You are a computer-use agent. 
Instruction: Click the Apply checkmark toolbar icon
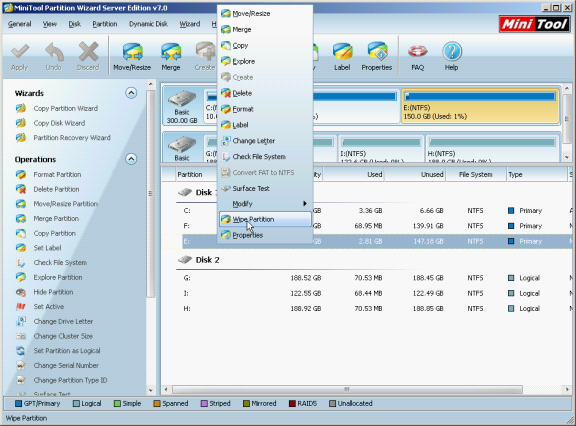(20, 52)
